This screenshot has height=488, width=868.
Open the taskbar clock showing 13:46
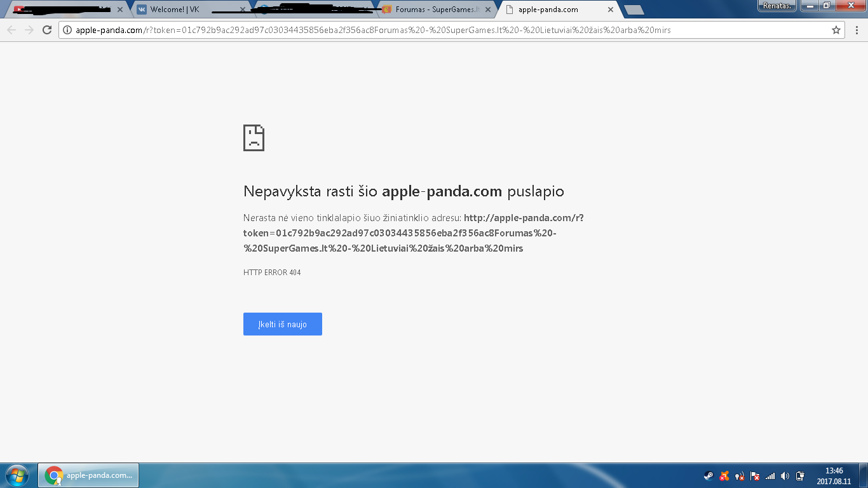[834, 476]
